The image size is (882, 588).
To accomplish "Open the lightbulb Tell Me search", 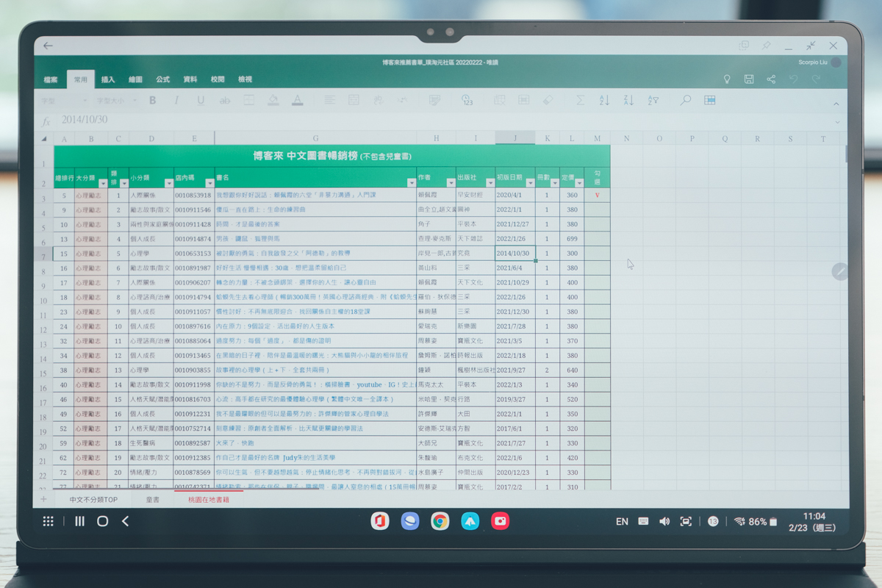I will 727,79.
